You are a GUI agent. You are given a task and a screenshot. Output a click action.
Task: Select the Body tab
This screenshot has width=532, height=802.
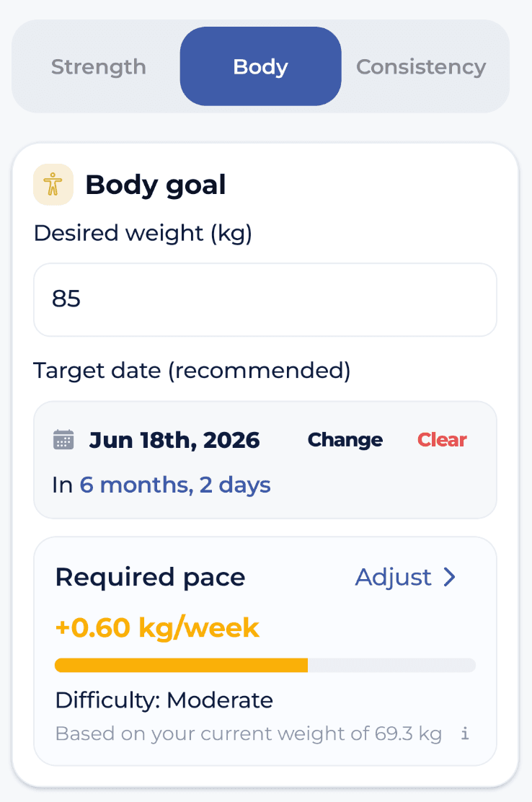pyautogui.click(x=260, y=67)
